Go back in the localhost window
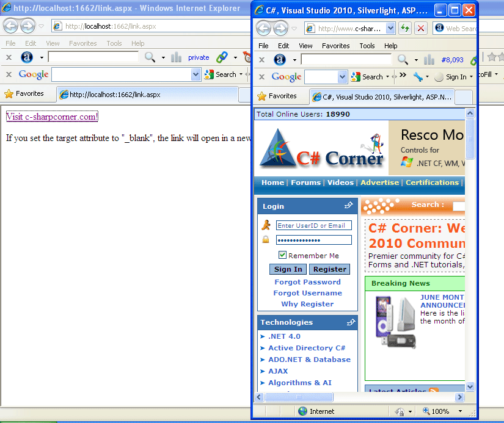Screen dimensions: 504x423 10,26
